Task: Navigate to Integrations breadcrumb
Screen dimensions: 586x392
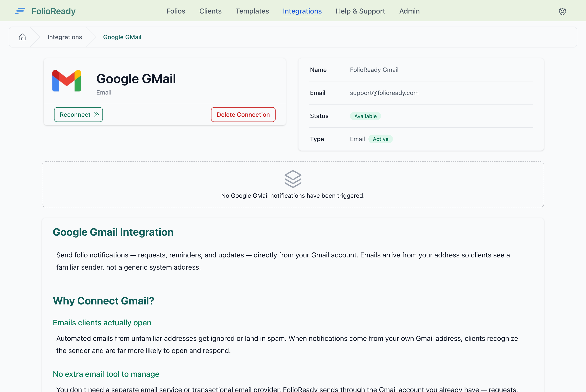Action: tap(65, 37)
